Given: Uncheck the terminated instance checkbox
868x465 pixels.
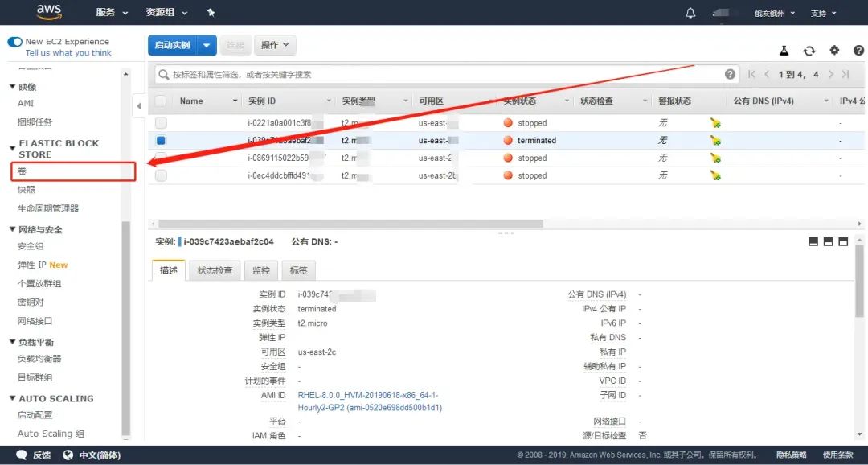Looking at the screenshot, I should point(161,141).
